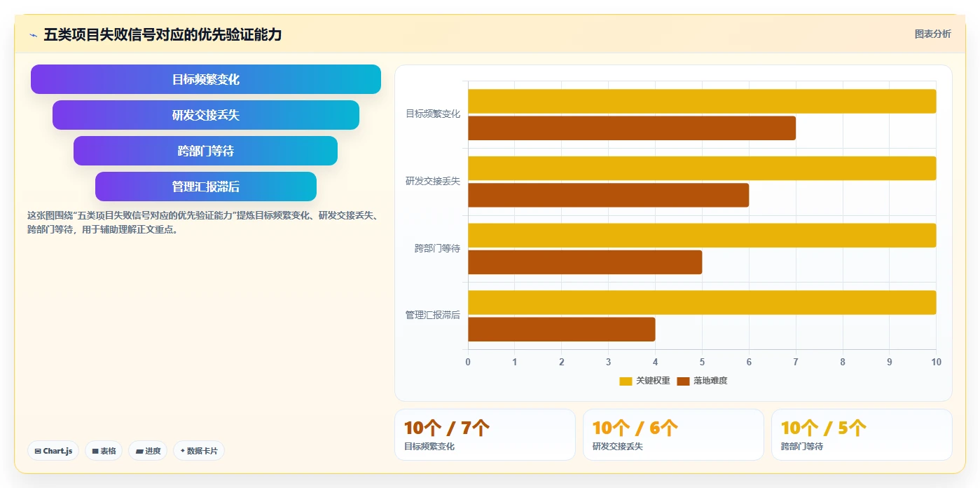
Task: Click the 数据卡片 tag chip
Action: tap(199, 451)
